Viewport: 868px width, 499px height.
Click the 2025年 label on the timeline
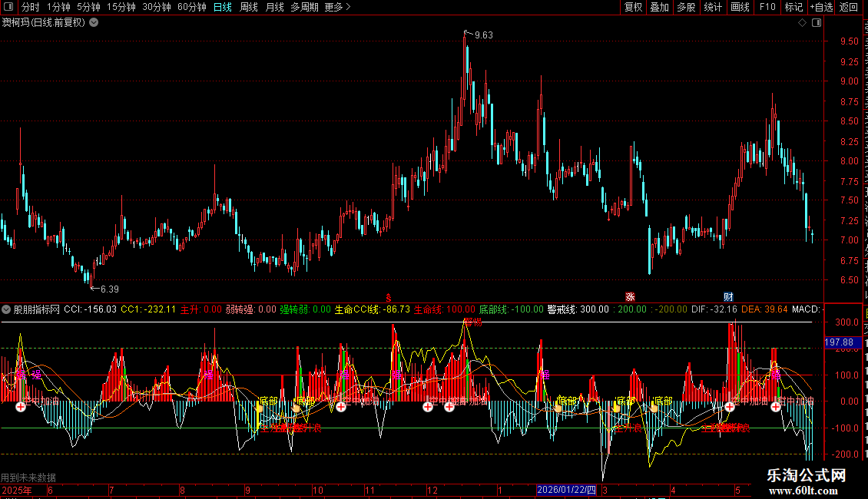pyautogui.click(x=17, y=490)
